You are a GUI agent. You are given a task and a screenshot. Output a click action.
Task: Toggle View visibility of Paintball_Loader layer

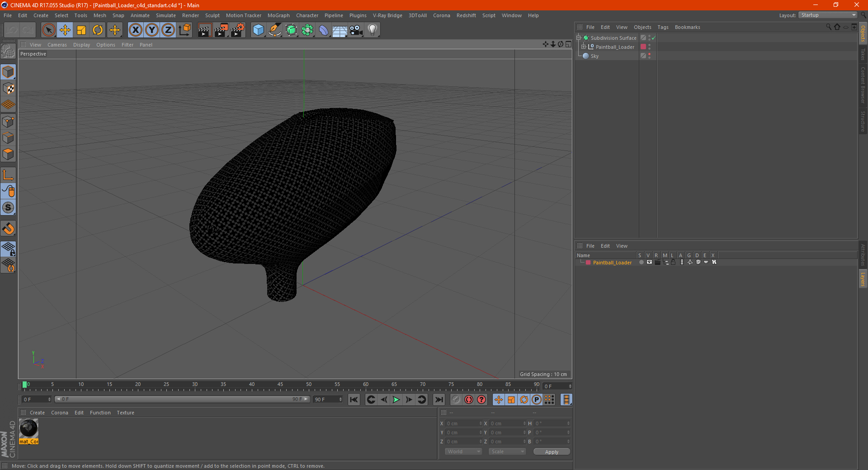pyautogui.click(x=649, y=262)
